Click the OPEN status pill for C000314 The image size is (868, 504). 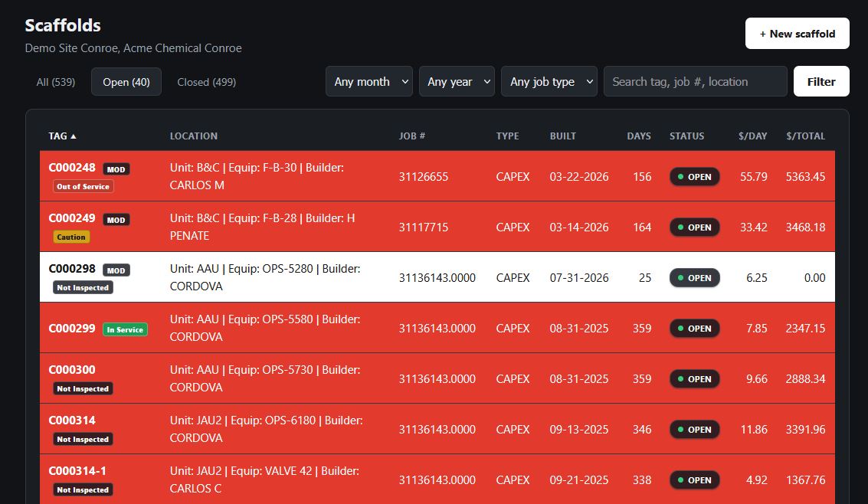coord(695,430)
